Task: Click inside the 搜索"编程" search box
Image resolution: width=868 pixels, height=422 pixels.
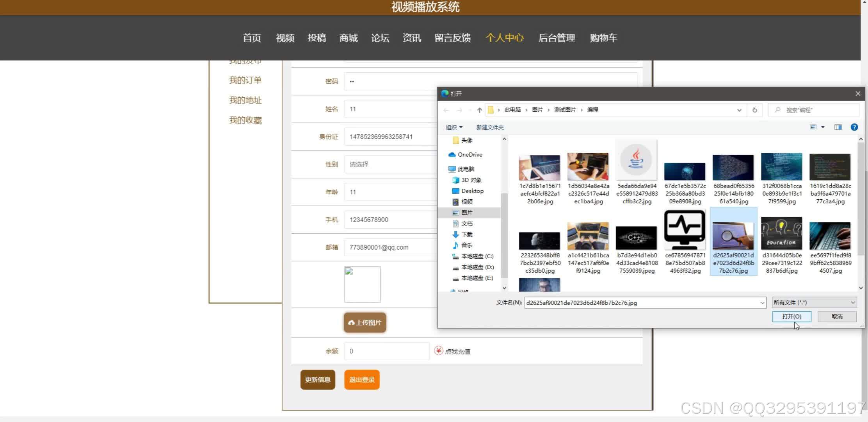Action: tap(814, 110)
